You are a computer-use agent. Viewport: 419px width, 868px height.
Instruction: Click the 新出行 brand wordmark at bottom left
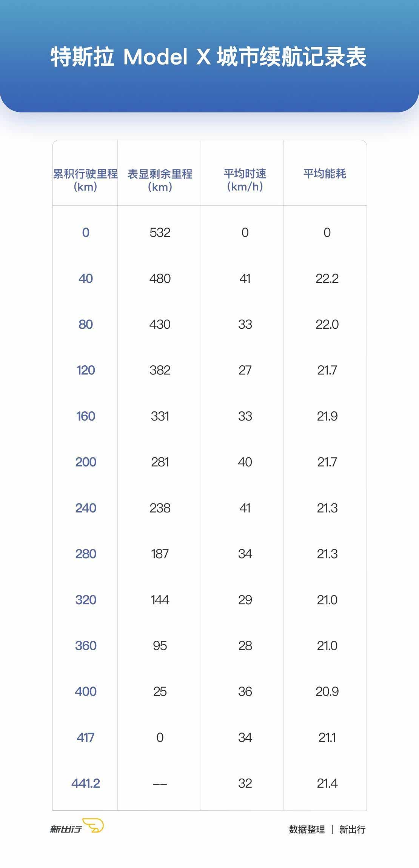pyautogui.click(x=66, y=829)
